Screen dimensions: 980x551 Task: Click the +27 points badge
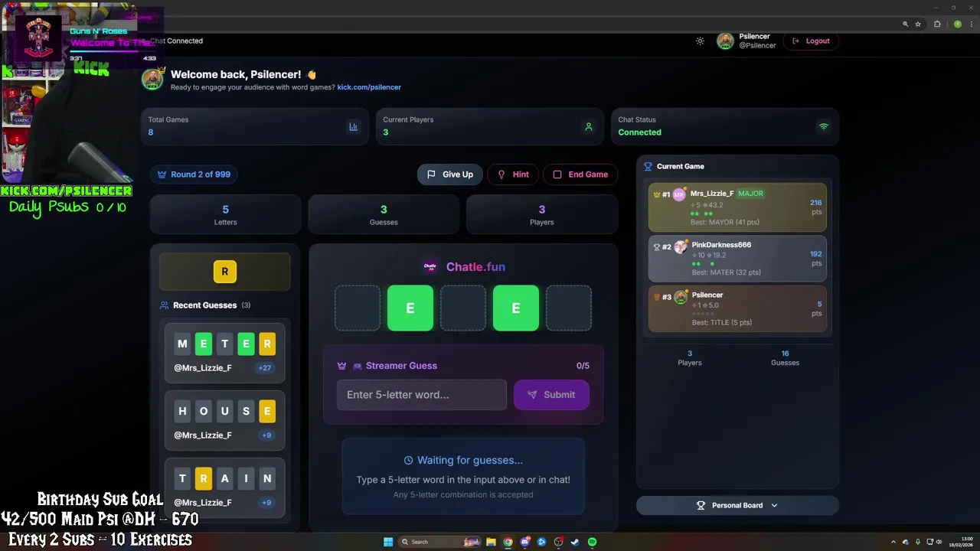point(264,368)
